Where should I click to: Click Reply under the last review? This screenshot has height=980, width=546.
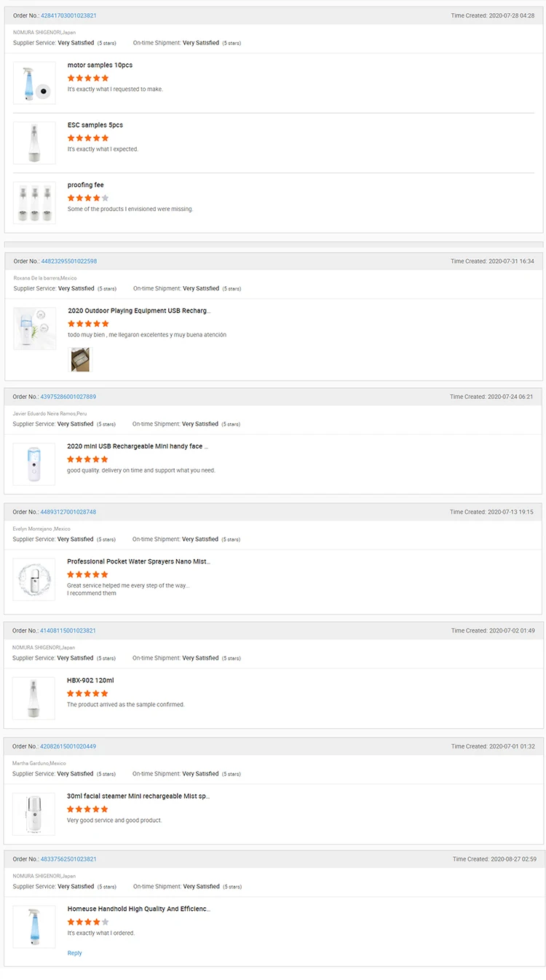[74, 953]
